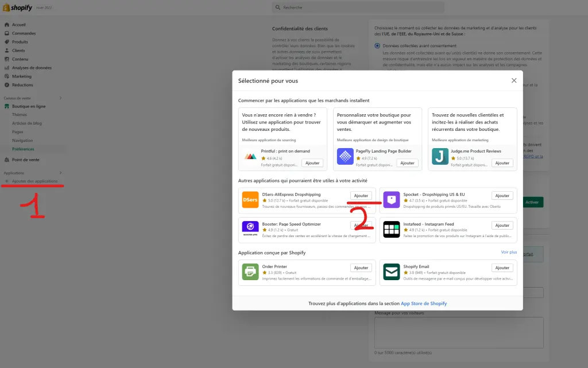
Task: Click the Commandes icon in sidebar
Action: pos(6,33)
